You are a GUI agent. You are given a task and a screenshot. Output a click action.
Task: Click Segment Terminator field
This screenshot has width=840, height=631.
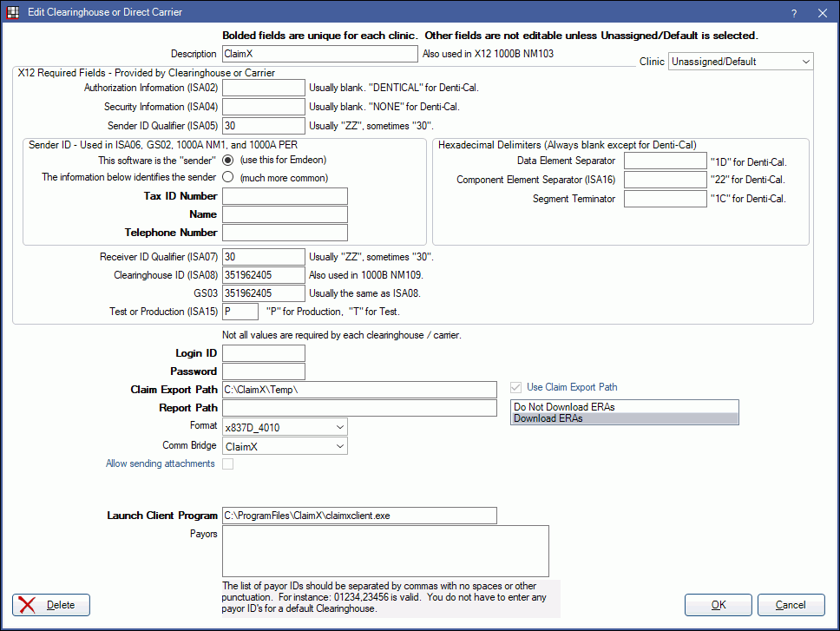click(x=666, y=199)
